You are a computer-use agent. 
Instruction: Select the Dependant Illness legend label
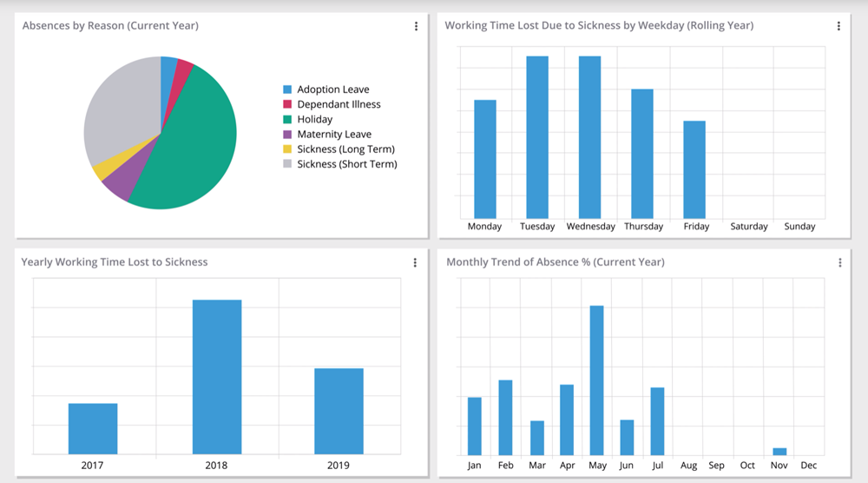tap(339, 104)
